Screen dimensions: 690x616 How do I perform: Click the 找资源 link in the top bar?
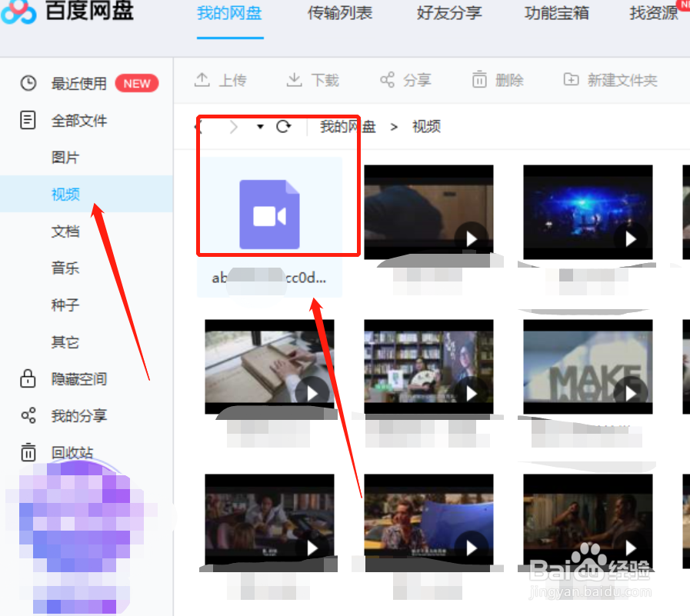(x=653, y=13)
